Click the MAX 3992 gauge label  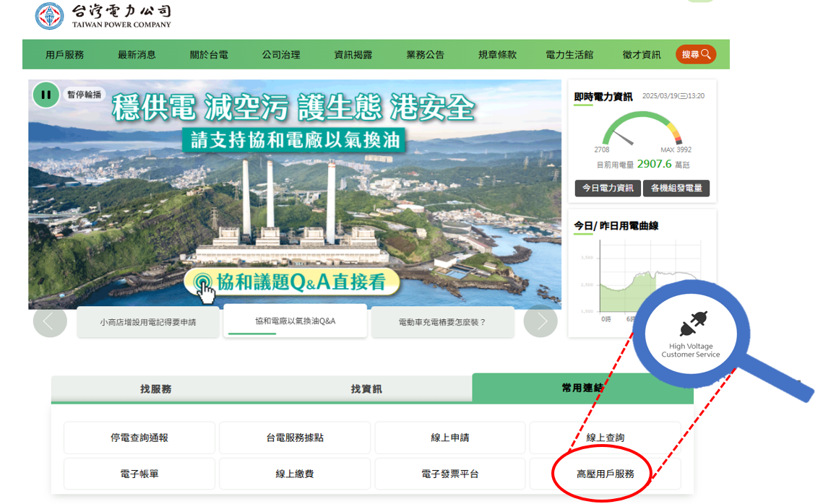676,150
